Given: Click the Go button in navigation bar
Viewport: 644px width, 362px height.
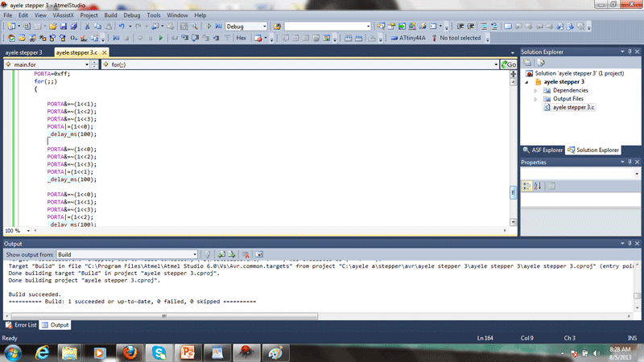Looking at the screenshot, I should 509,64.
